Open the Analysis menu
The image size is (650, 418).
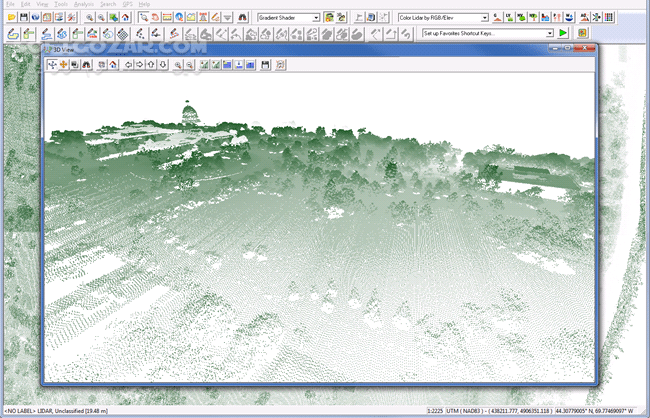[83, 4]
